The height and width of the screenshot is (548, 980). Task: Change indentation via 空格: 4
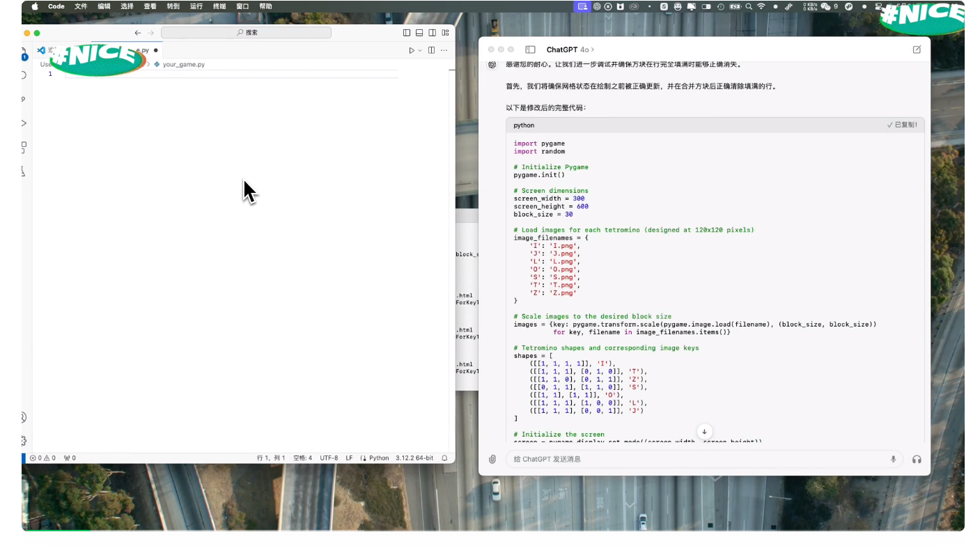(x=302, y=458)
